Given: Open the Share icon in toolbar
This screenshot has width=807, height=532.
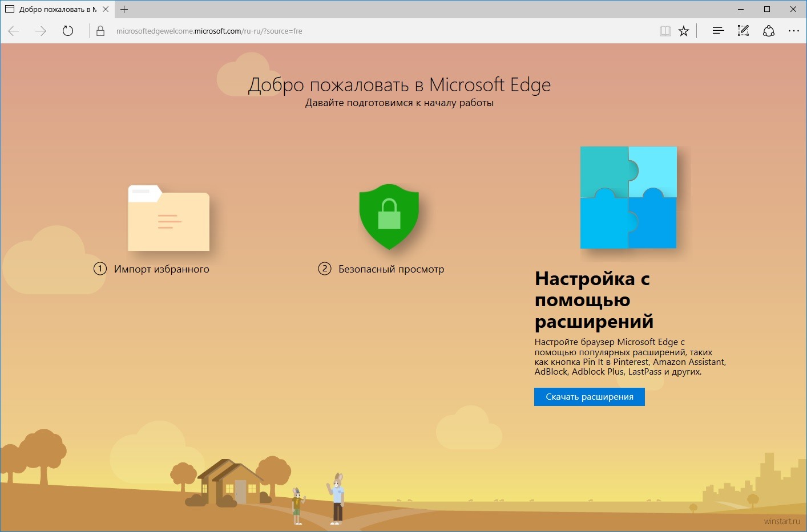Looking at the screenshot, I should [x=769, y=31].
